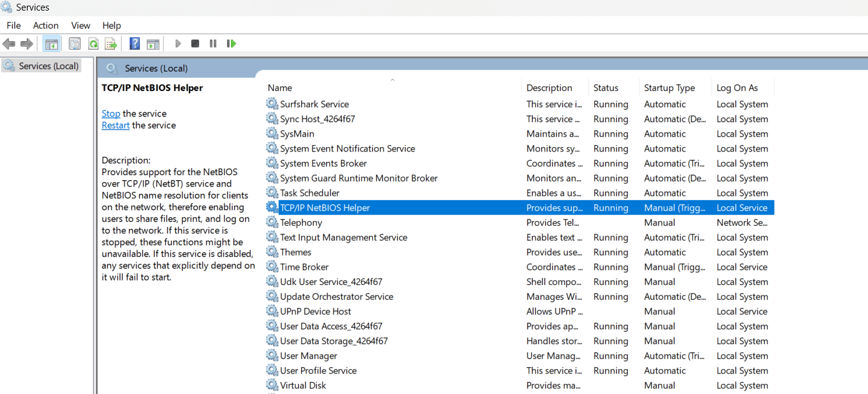Export the services list

click(111, 43)
